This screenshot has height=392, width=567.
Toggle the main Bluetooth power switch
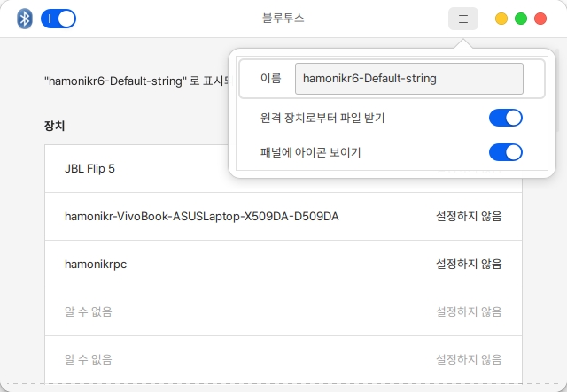pos(58,19)
